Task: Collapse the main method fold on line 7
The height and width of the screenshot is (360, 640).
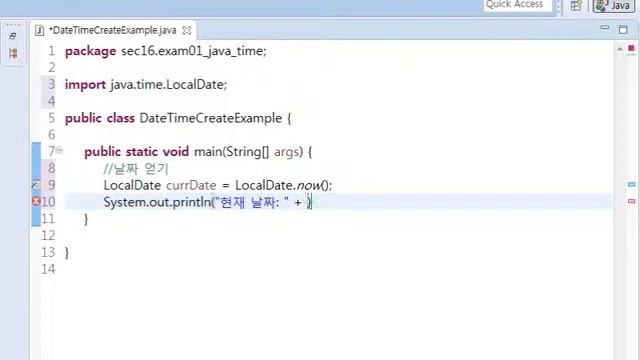Action: click(60, 150)
